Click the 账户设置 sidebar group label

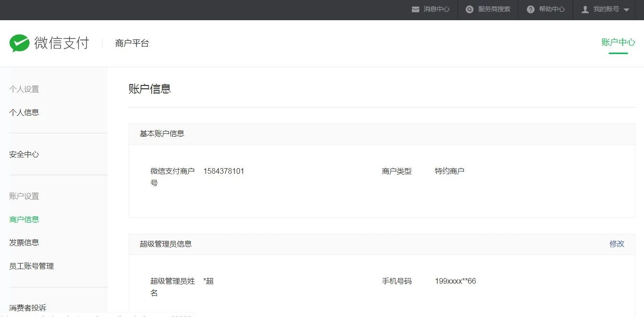click(24, 196)
